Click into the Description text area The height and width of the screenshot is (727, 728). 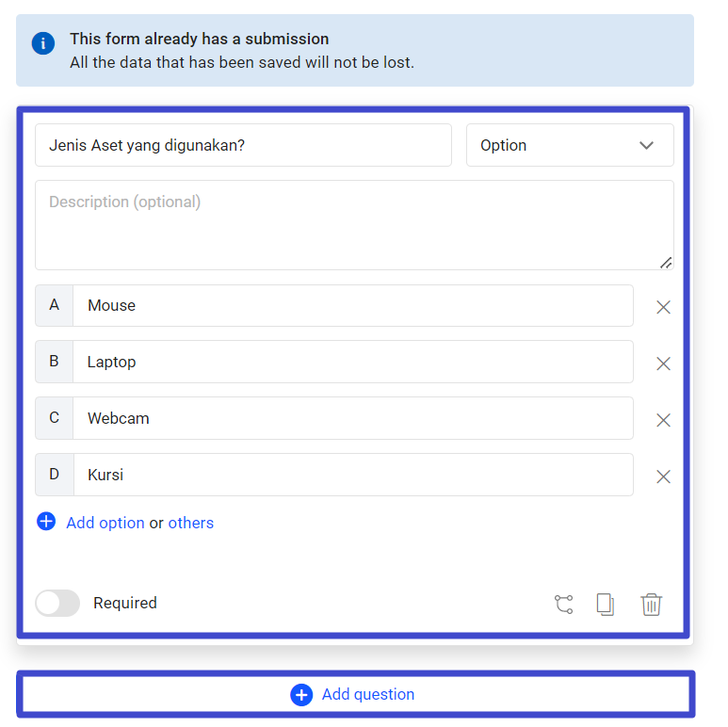point(354,225)
